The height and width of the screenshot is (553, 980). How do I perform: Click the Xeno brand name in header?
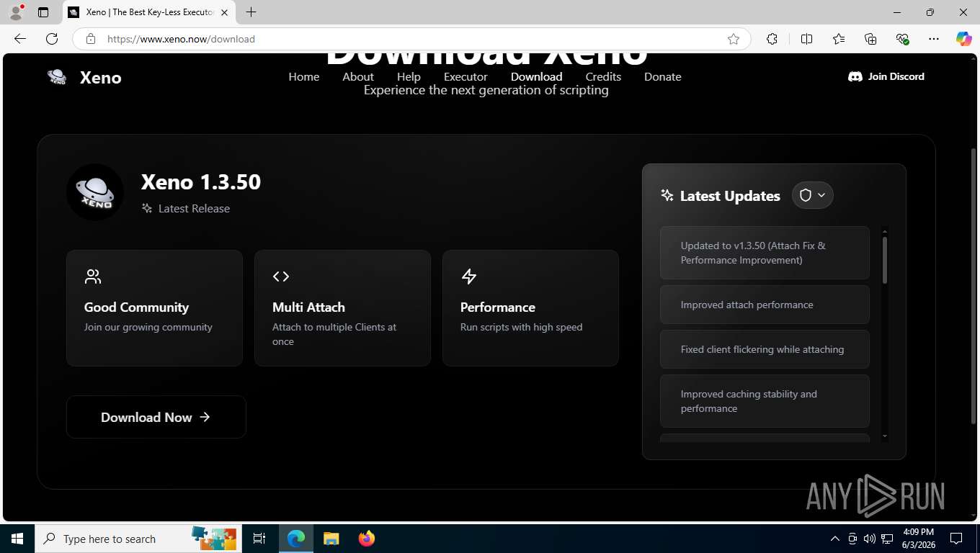click(x=101, y=78)
